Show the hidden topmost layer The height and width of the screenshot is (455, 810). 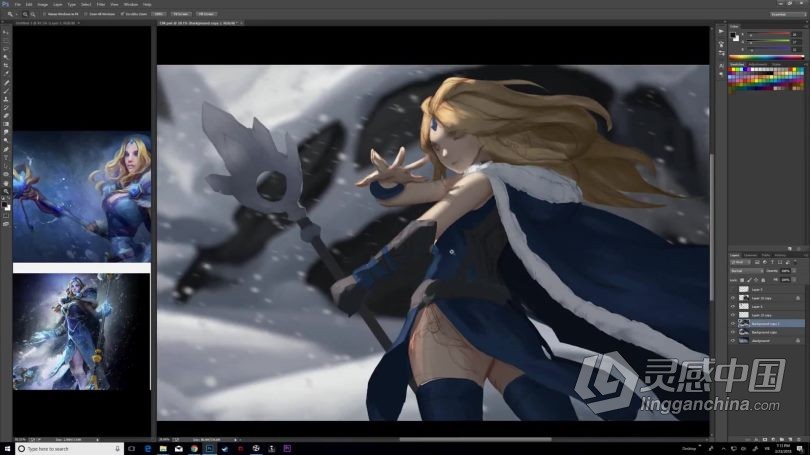(x=733, y=290)
